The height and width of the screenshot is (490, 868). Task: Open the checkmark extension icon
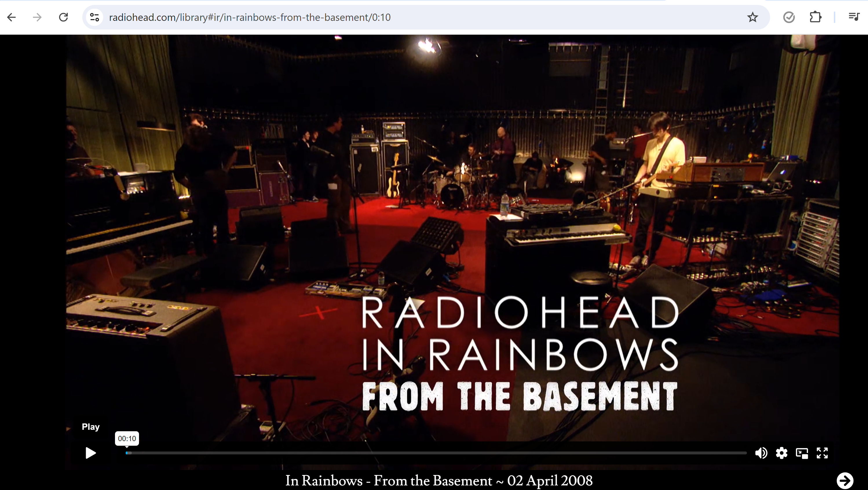point(789,17)
